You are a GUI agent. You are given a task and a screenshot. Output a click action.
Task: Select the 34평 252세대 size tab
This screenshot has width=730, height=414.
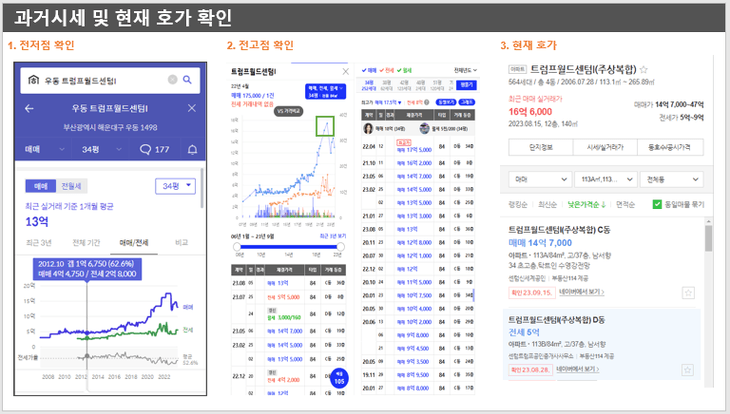[x=369, y=85]
